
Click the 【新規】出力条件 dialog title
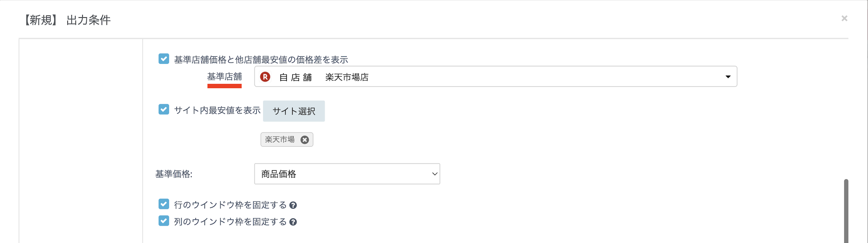coord(67,20)
